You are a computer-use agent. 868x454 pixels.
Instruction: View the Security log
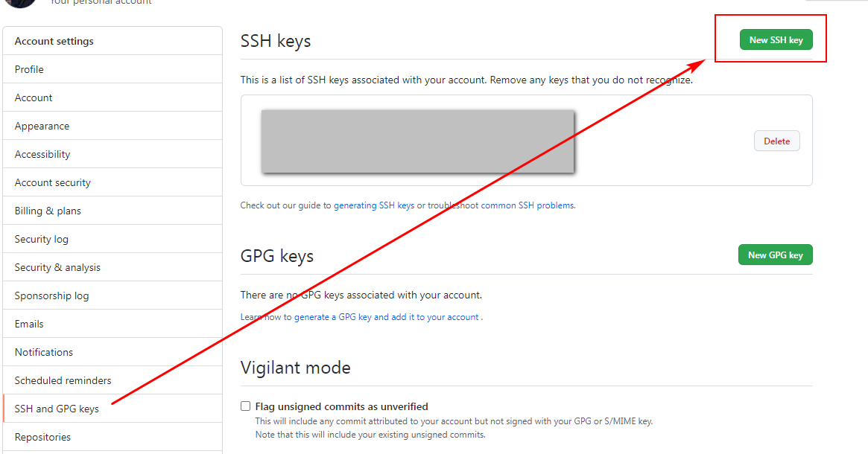tap(113, 239)
